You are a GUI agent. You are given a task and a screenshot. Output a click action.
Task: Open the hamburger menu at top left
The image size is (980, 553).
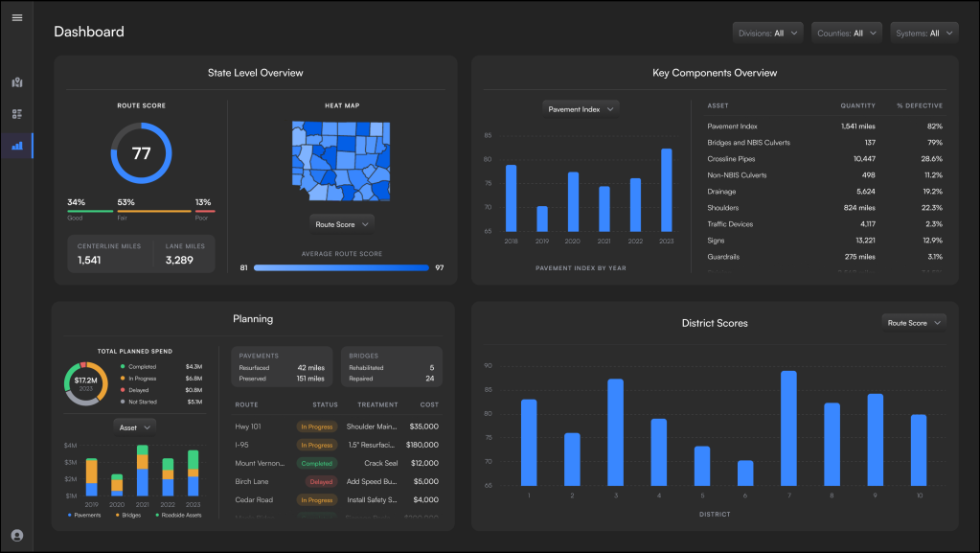pos(16,16)
